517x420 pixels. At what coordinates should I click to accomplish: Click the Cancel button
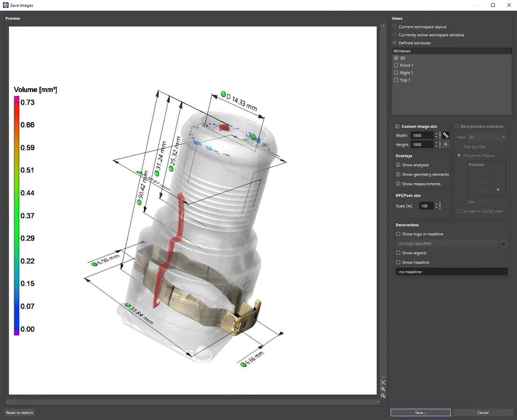coord(483,413)
